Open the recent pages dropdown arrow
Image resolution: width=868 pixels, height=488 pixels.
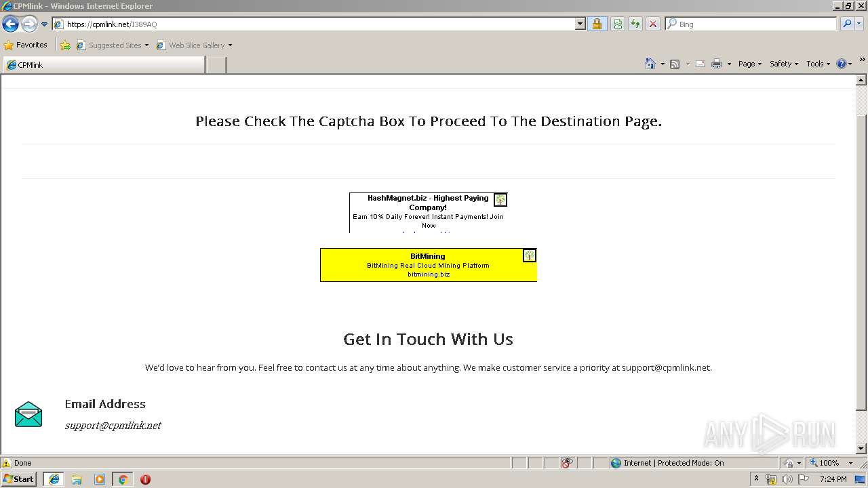click(45, 24)
